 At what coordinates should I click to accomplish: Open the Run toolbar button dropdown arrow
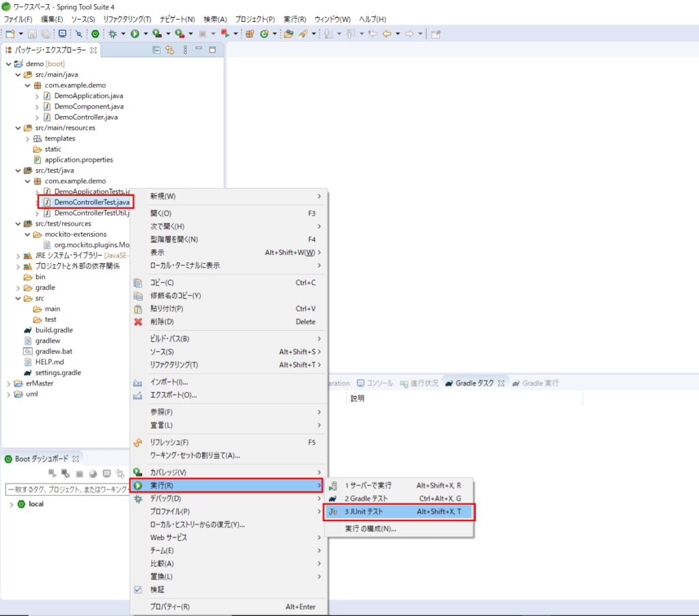pyautogui.click(x=145, y=33)
